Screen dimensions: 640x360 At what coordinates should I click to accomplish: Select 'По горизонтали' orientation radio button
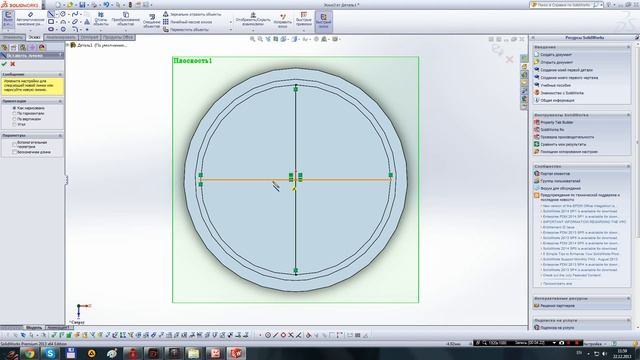point(14,113)
